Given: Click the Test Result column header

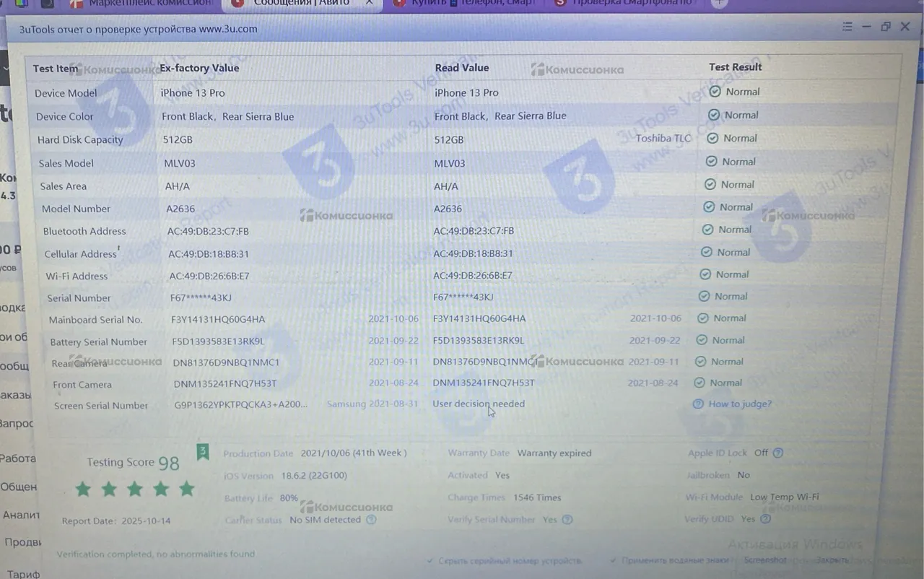Looking at the screenshot, I should (x=735, y=67).
